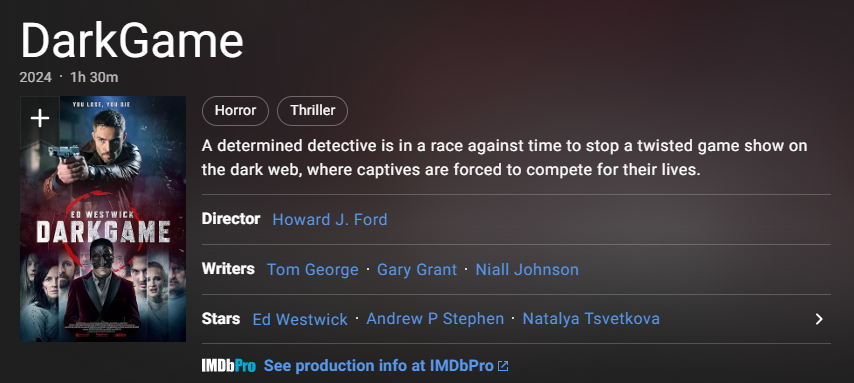The height and width of the screenshot is (383, 854).
Task: Open Ed Westwick's actor page
Action: point(300,319)
